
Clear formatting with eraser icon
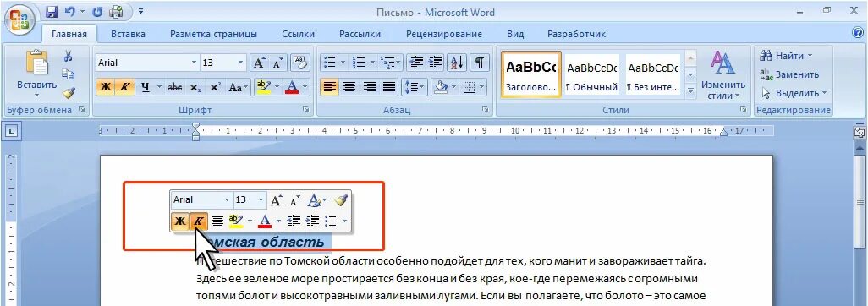(x=300, y=63)
